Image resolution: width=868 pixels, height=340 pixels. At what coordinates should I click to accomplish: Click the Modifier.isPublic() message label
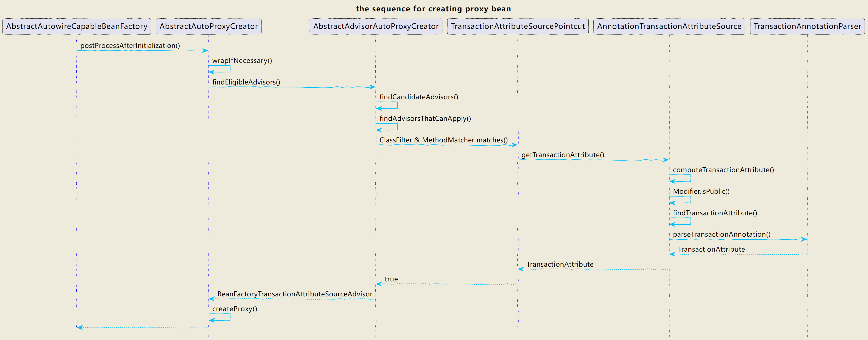point(701,191)
